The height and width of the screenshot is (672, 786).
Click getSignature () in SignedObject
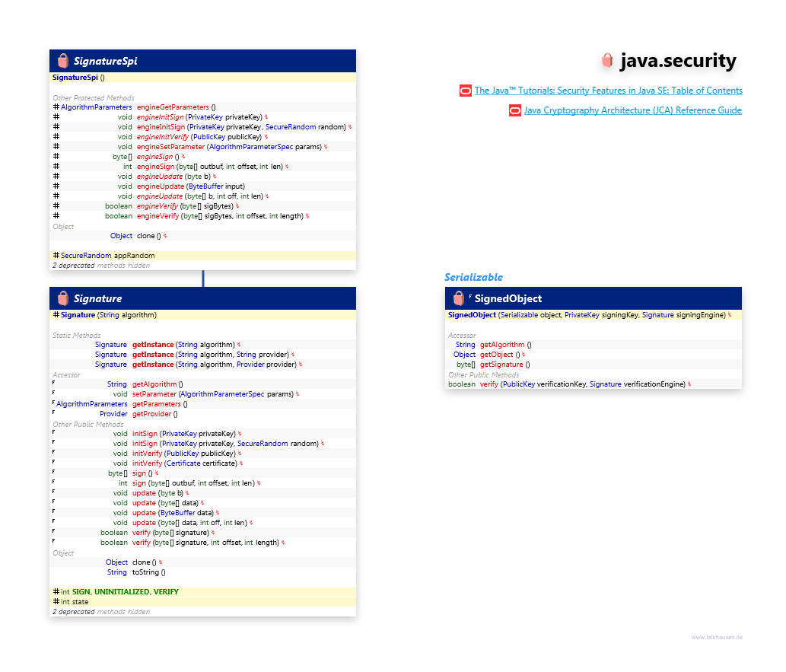pos(504,365)
